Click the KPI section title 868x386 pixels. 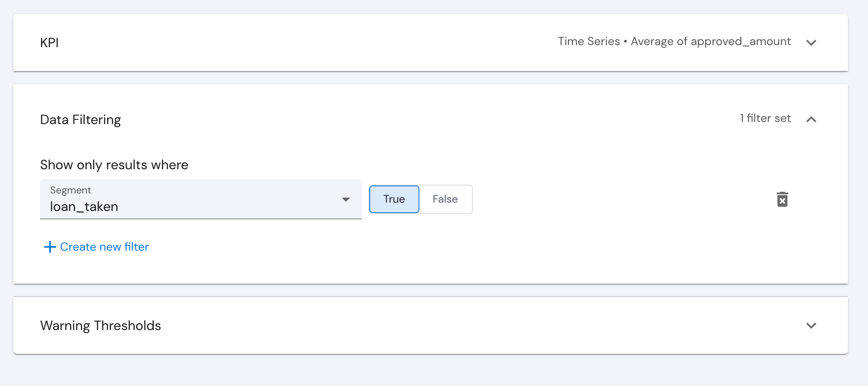(49, 43)
